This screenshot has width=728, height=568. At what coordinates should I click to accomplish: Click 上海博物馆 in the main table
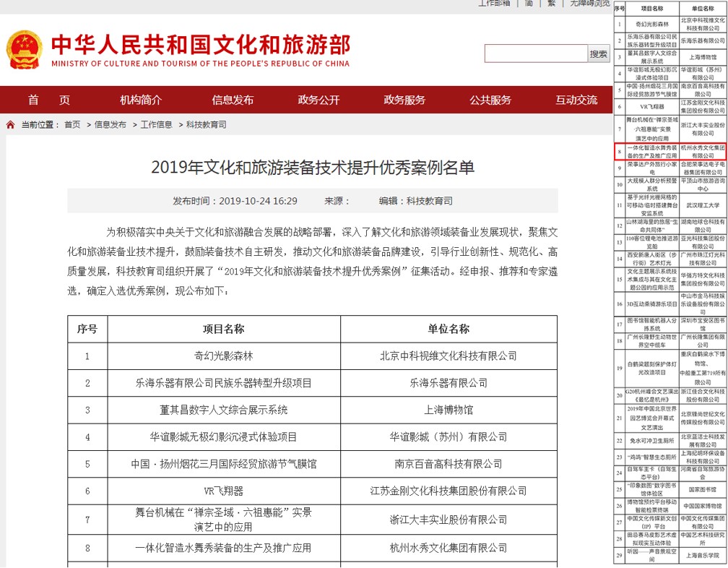click(x=448, y=410)
